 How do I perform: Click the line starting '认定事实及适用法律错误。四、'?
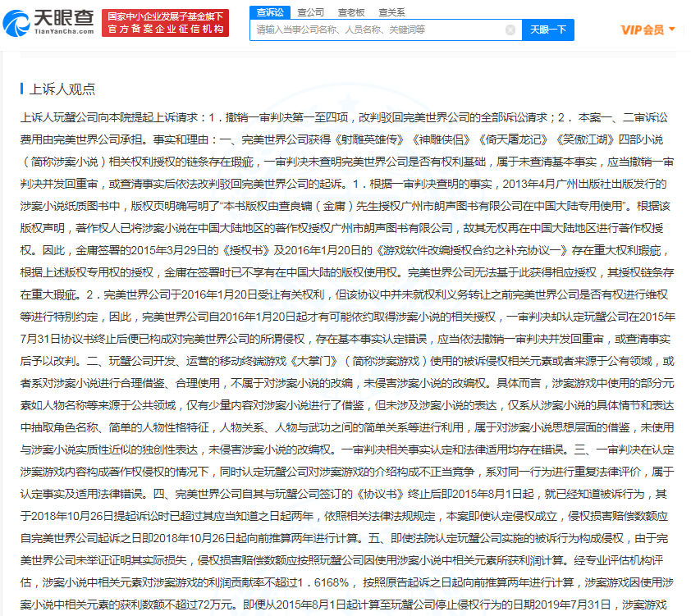(x=344, y=494)
